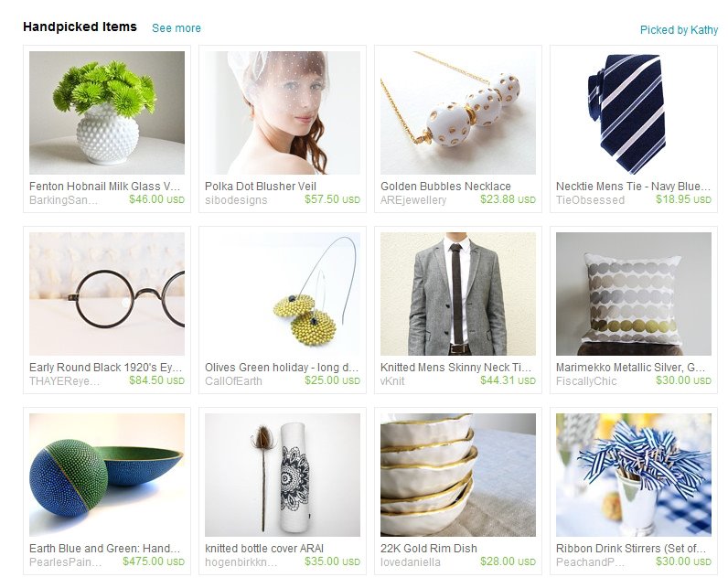Screen dimensions: 728x588
Task: Go to the AREjewellery shop
Action: 413,200
